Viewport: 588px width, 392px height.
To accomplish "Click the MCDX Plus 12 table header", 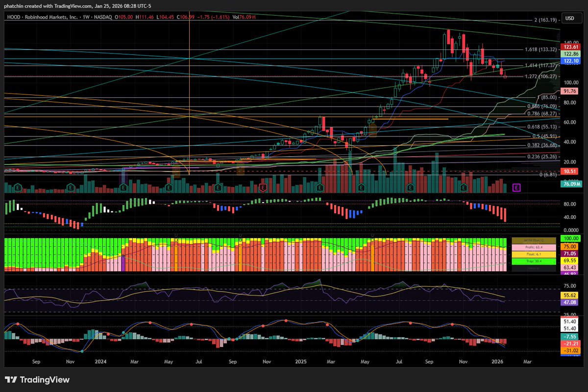I will [534, 241].
